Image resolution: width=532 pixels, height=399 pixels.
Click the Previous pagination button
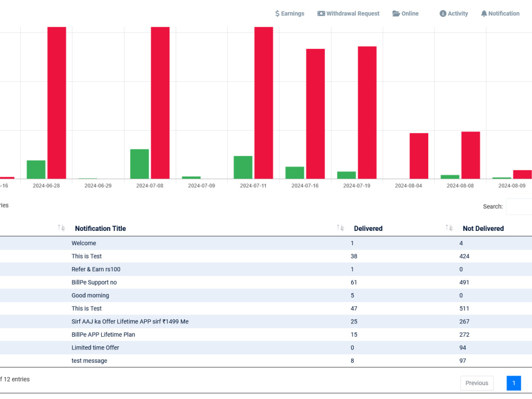pyautogui.click(x=477, y=383)
